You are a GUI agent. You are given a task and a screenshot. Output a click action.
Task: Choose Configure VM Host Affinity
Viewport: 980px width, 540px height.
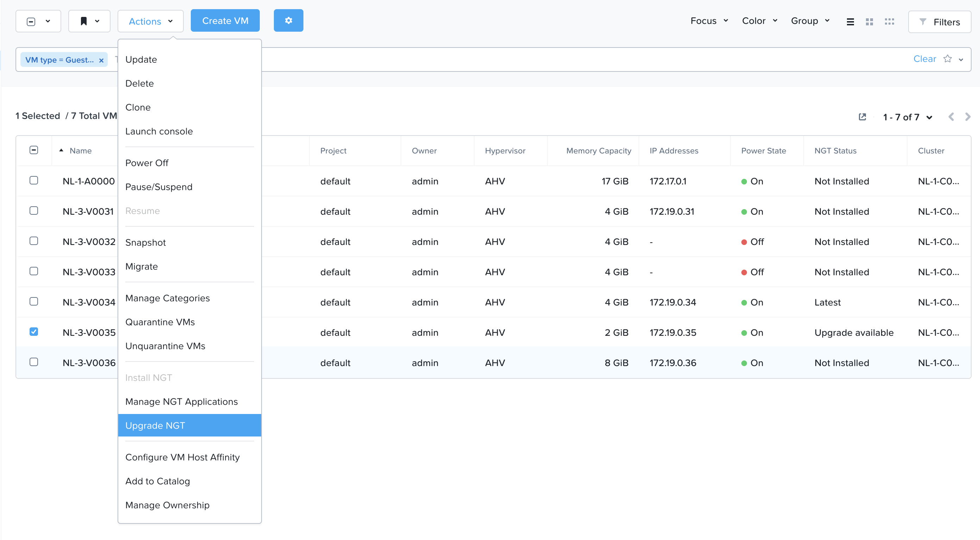(x=189, y=457)
